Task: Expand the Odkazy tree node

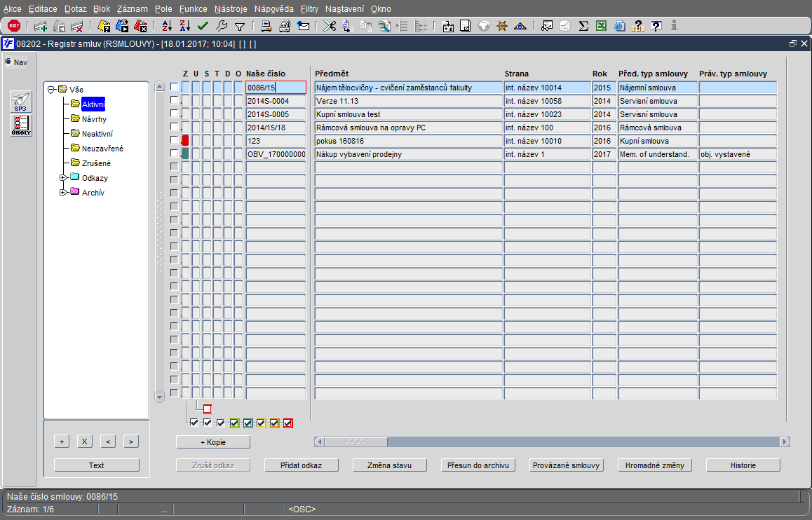Action: click(x=63, y=177)
